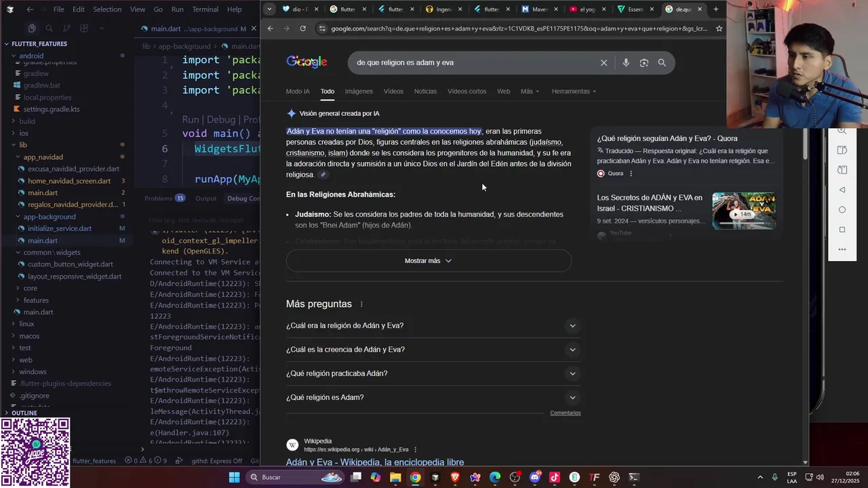Reload the Google search page
Screen dimensions: 868x488
coord(302,28)
